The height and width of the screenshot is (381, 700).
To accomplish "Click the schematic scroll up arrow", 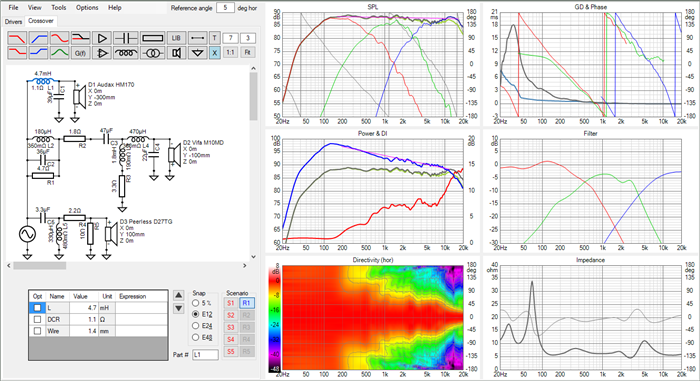I will tap(254, 68).
